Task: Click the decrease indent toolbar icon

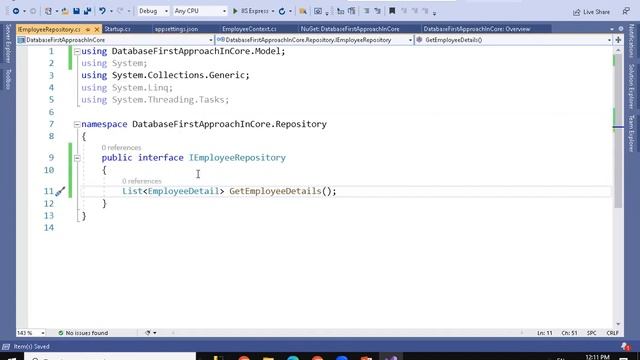Action: tap(367, 11)
